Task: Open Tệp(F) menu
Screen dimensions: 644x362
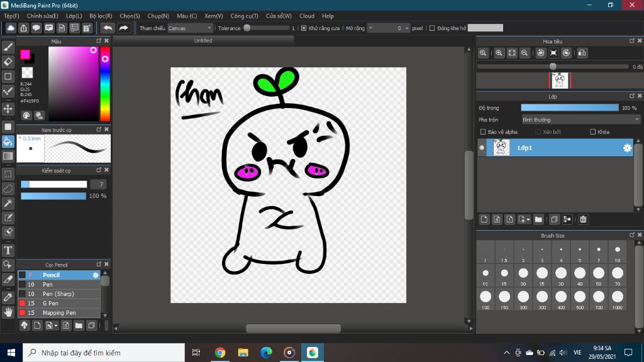Action: 11,16
